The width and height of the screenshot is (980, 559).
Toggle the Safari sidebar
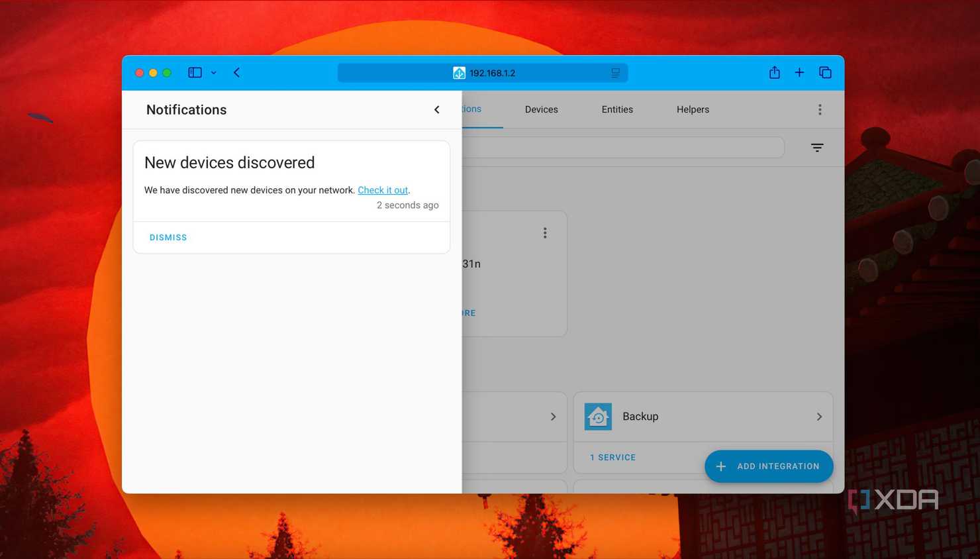(195, 73)
